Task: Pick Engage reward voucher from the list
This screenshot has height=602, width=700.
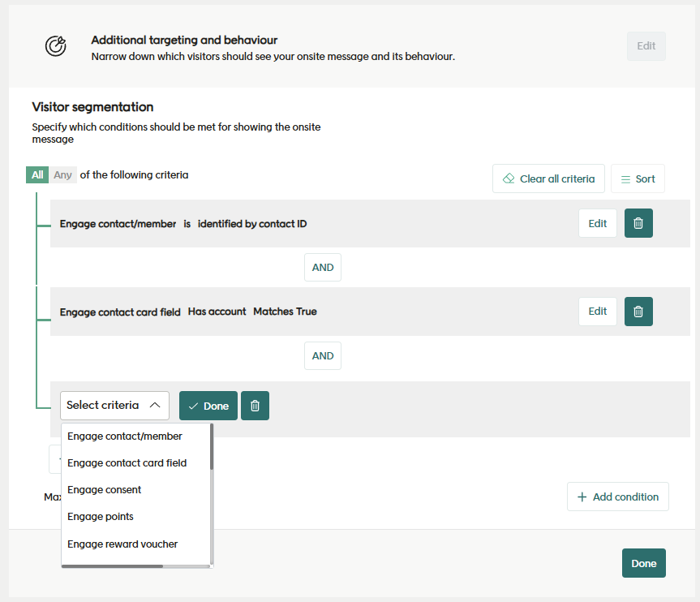Action: click(122, 544)
